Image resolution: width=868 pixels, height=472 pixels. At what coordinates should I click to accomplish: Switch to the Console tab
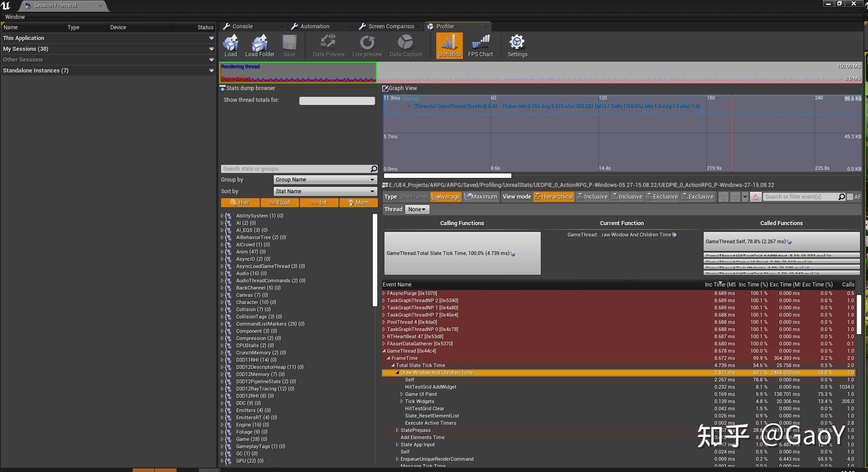click(x=243, y=27)
